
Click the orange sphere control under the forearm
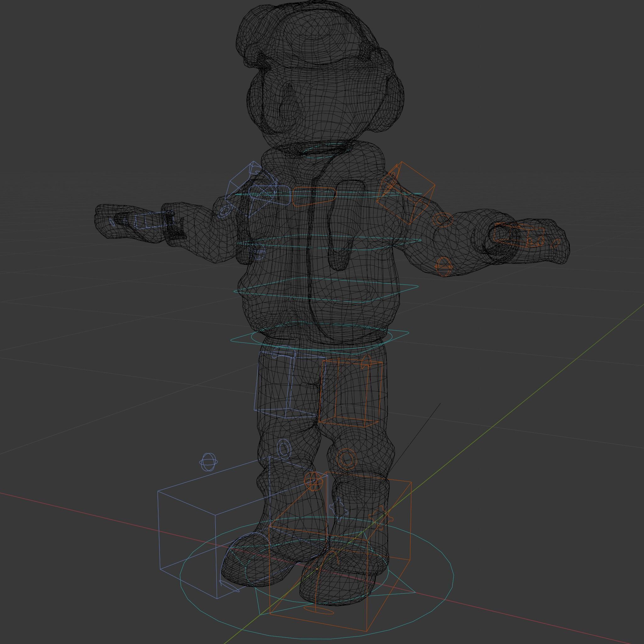(444, 266)
